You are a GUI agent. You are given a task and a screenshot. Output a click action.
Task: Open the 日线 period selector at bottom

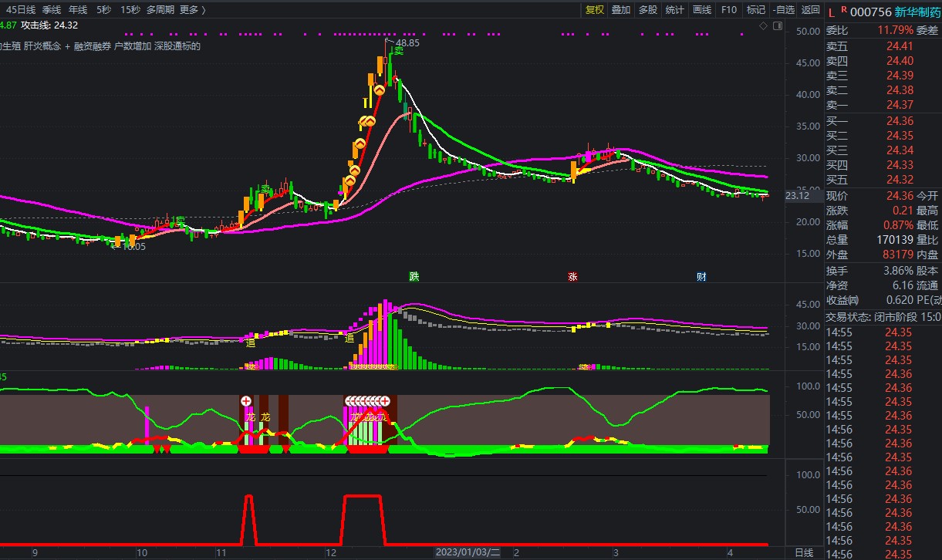804,552
